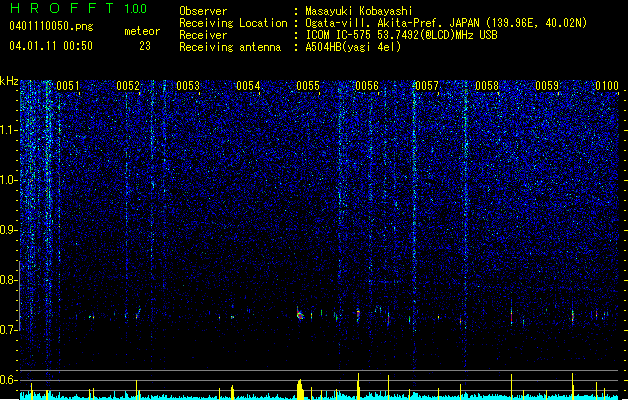The height and width of the screenshot is (400, 629).
Task: Click the ICOM IC-575 receiver text
Action: coord(401,35)
